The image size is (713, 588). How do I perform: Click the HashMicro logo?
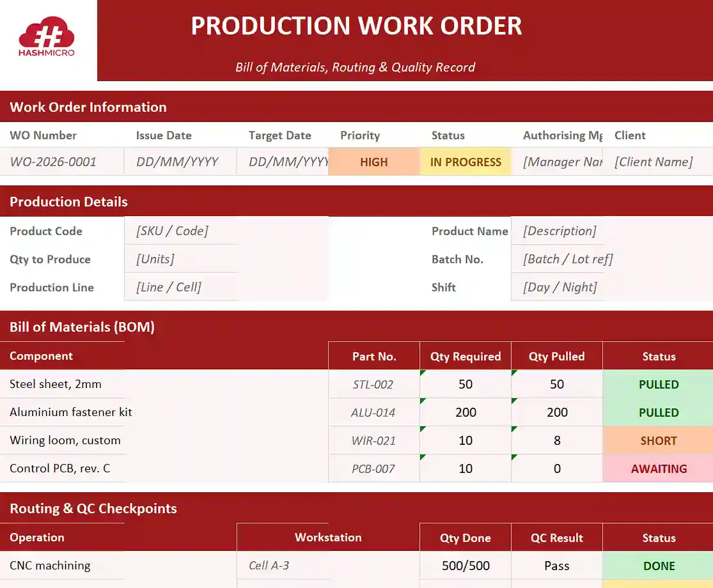[x=47, y=37]
